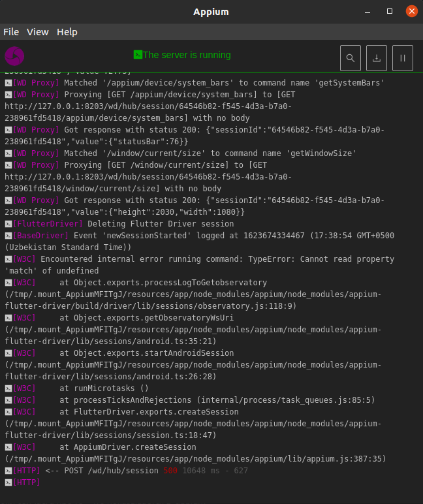Pause the Appium server
Image resolution: width=423 pixels, height=504 pixels.
(x=402, y=58)
